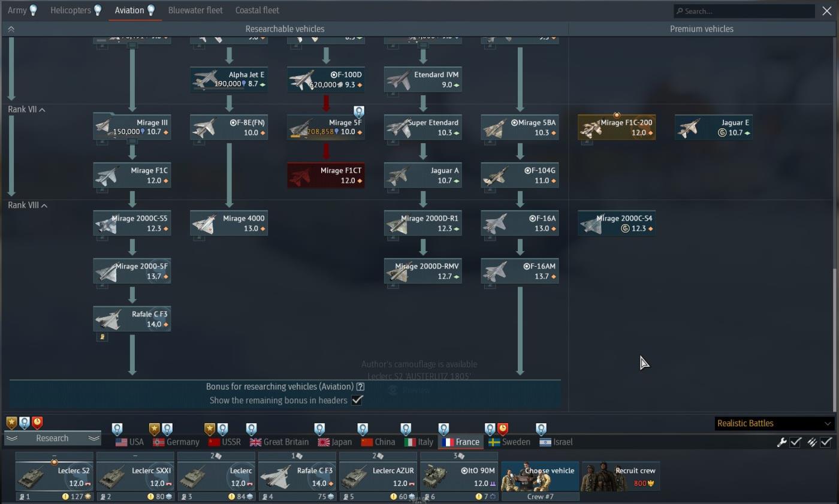Select the Rafale C F3 crew slot
The width and height of the screenshot is (839, 504).
297,477
